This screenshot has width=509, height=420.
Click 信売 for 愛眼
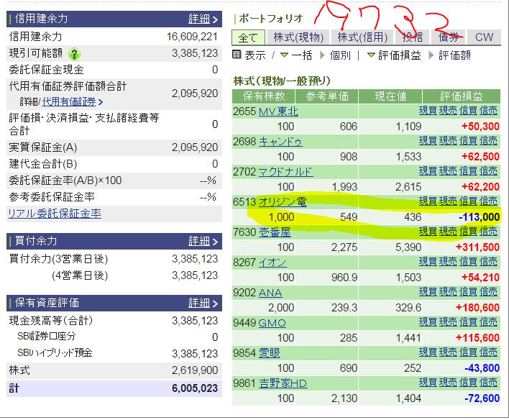[488, 352]
